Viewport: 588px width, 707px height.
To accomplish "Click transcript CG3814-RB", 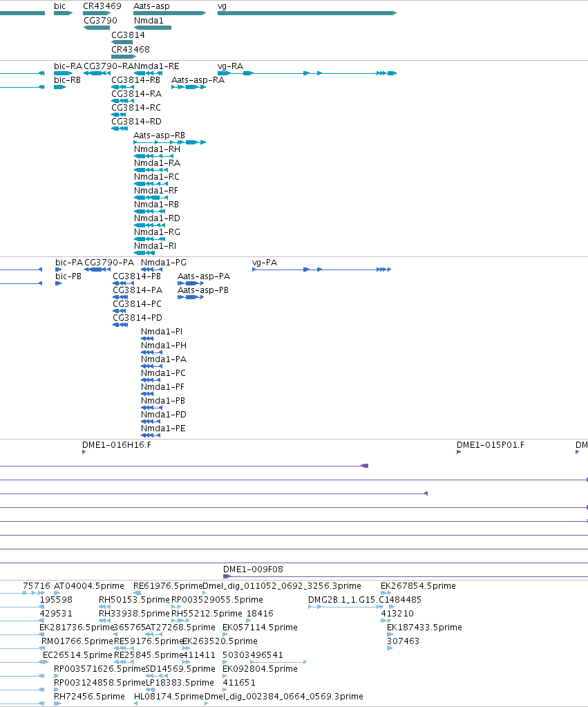I will tap(123, 87).
